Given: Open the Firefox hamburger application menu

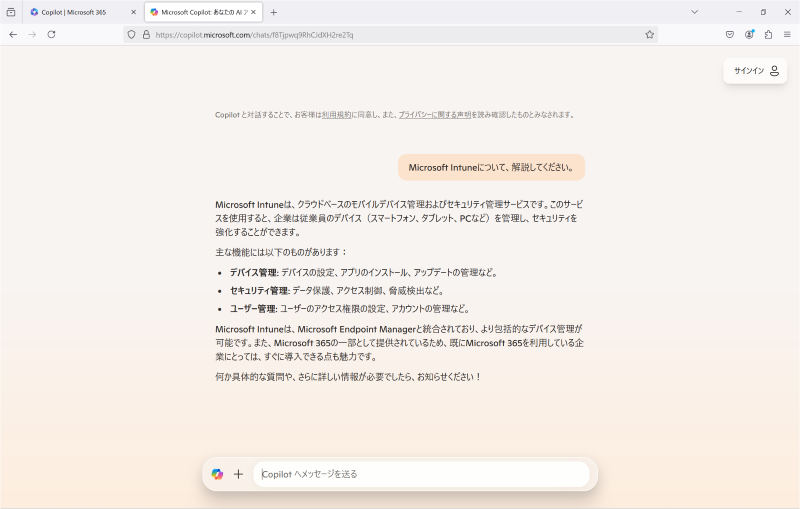Looking at the screenshot, I should 787,35.
